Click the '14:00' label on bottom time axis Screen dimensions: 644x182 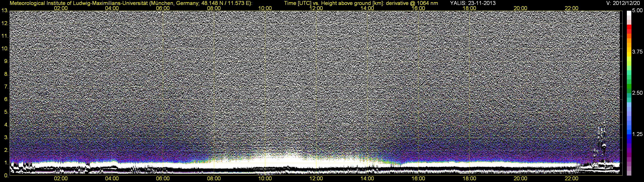tap(368, 179)
